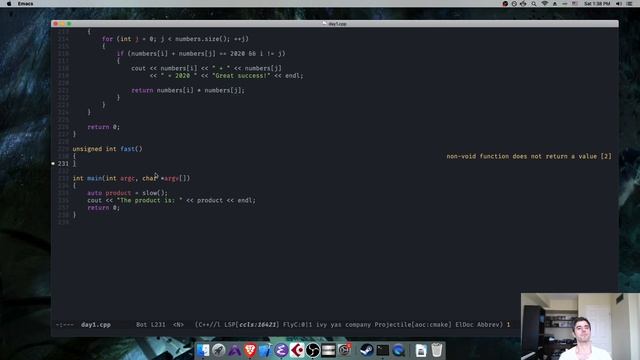Open Terminal from the Dock

coord(382,350)
